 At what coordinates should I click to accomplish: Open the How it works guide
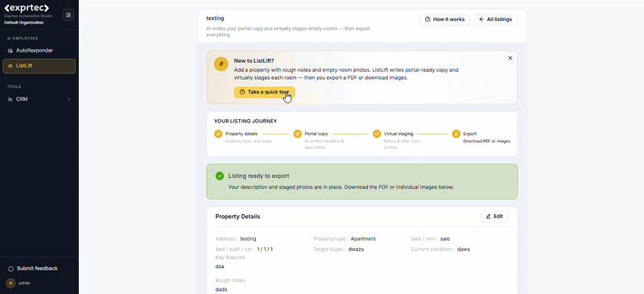[x=445, y=19]
